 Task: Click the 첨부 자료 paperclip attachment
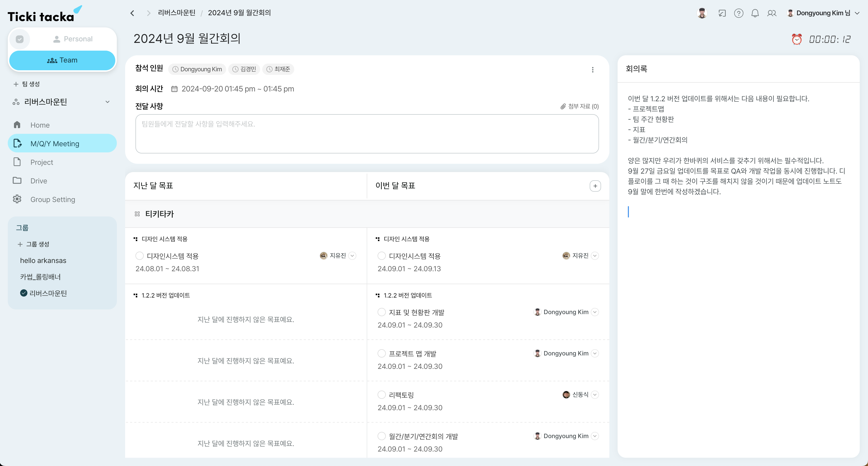click(x=580, y=106)
